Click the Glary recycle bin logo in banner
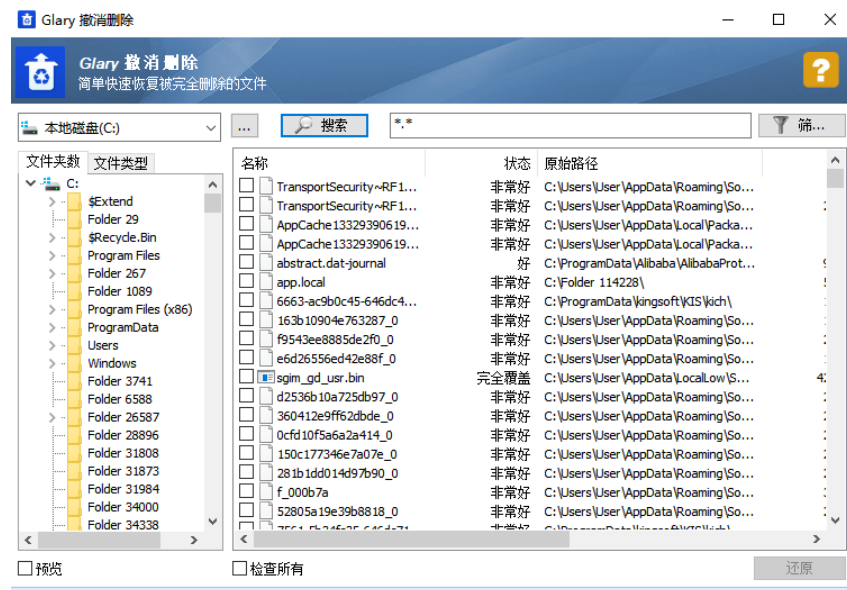Image resolution: width=847 pixels, height=590 pixels. tap(41, 72)
